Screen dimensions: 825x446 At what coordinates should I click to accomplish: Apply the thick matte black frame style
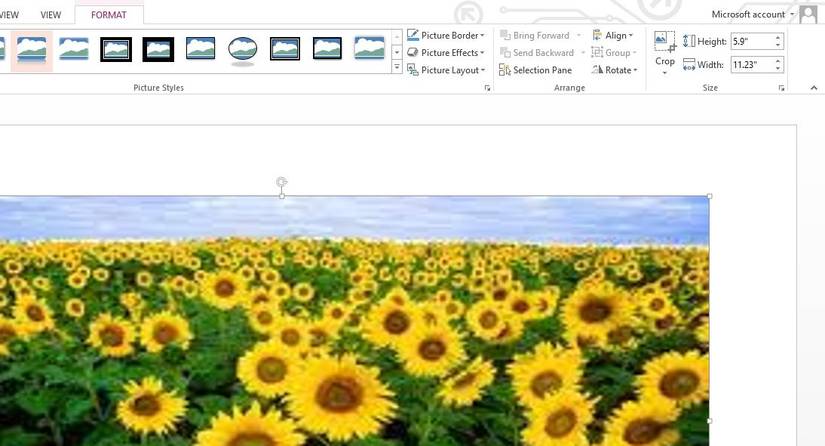coord(158,49)
